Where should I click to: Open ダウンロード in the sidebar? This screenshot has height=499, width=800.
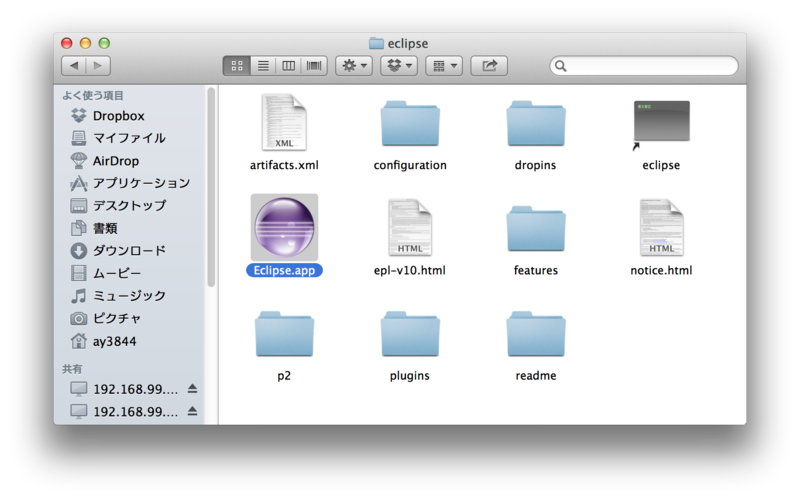[118, 251]
